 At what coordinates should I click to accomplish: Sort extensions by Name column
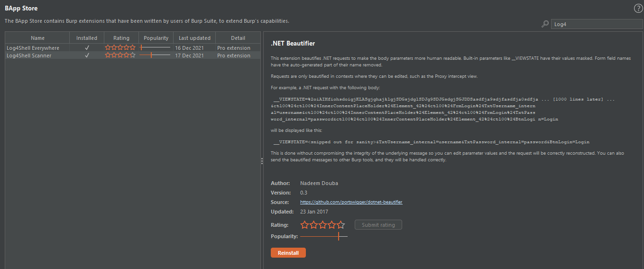coord(37,38)
